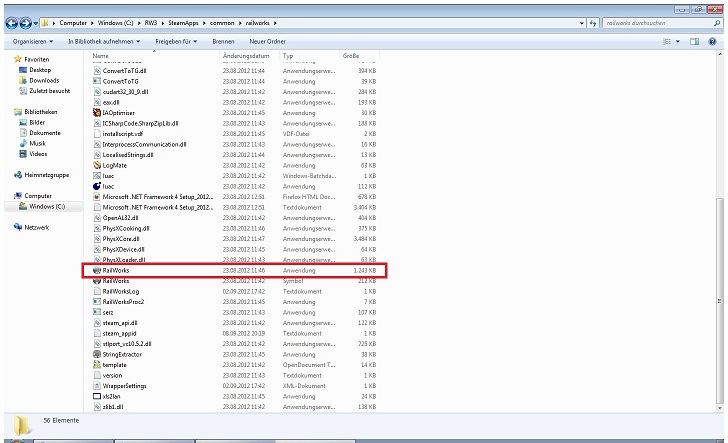Expand the Freigeben für dropdown
The image size is (728, 443).
coord(176,41)
